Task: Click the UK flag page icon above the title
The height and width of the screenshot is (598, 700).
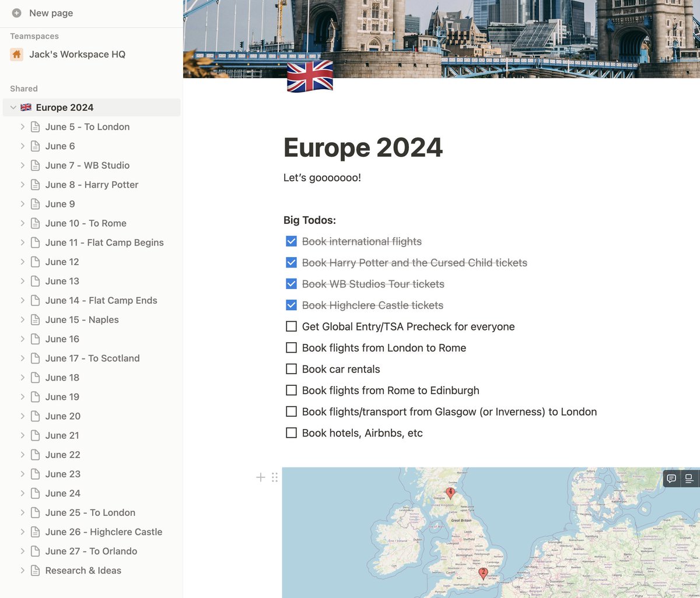Action: (310, 76)
